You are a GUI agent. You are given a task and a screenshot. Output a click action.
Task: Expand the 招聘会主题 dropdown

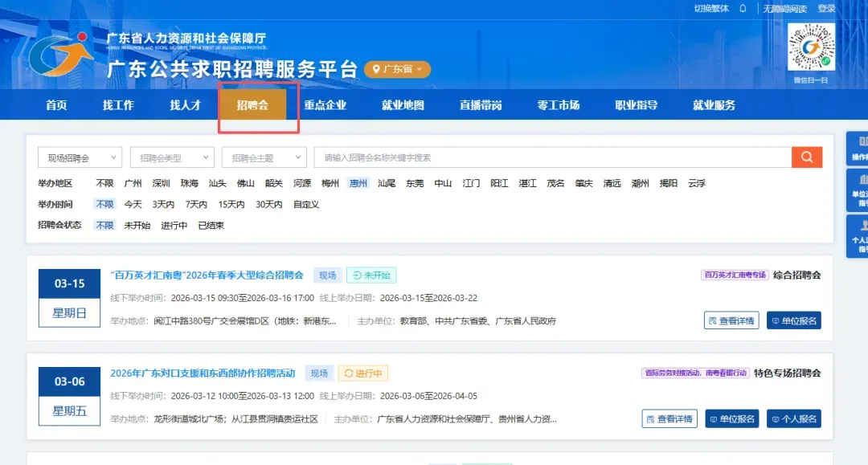(x=264, y=157)
